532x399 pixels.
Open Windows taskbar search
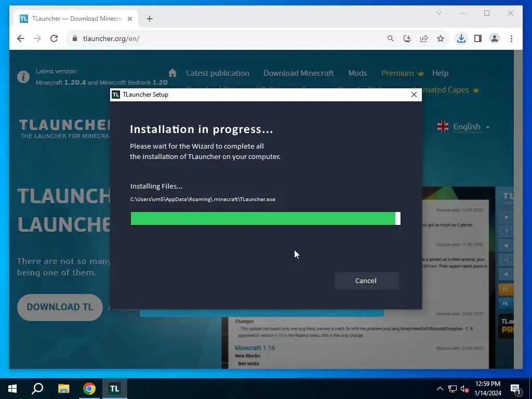click(x=37, y=389)
